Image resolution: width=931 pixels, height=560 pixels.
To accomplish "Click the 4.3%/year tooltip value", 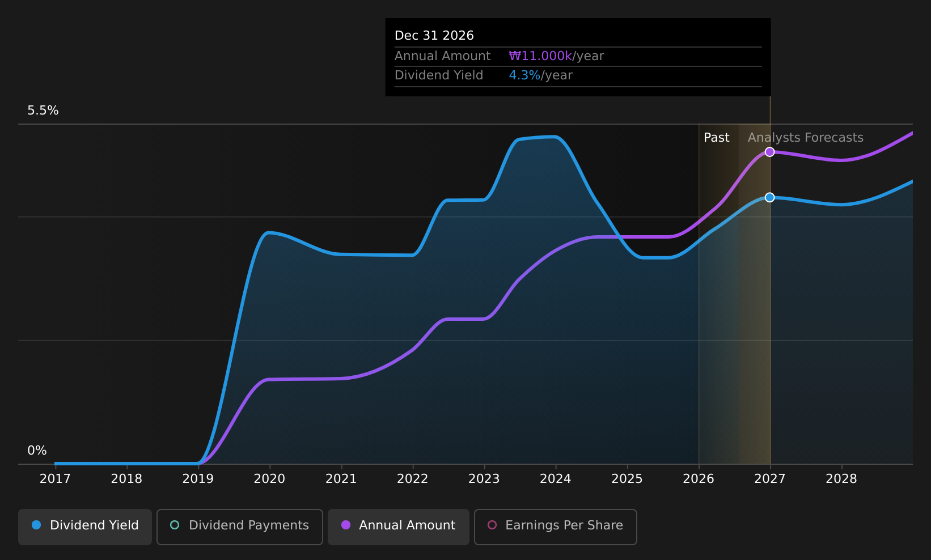I will tap(540, 75).
